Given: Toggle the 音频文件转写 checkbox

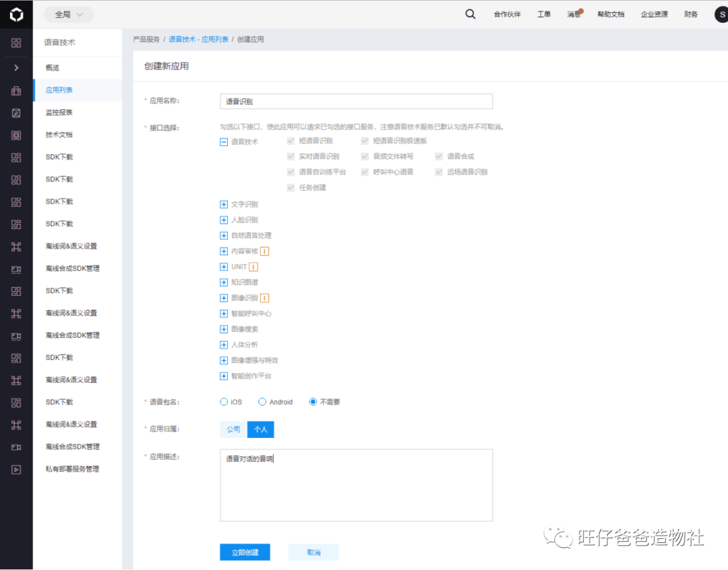Looking at the screenshot, I should point(365,156).
